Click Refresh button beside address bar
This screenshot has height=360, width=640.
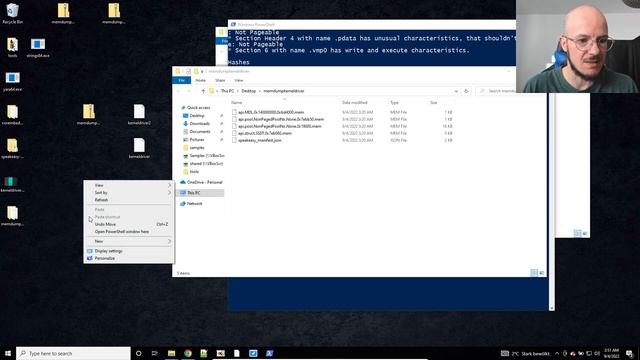(x=466, y=91)
